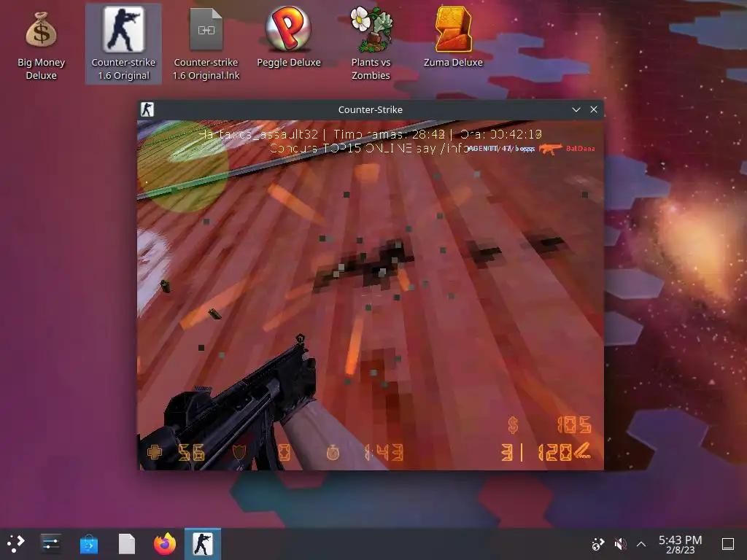Launch the Plants vs Zombies desktop icon

(x=371, y=44)
